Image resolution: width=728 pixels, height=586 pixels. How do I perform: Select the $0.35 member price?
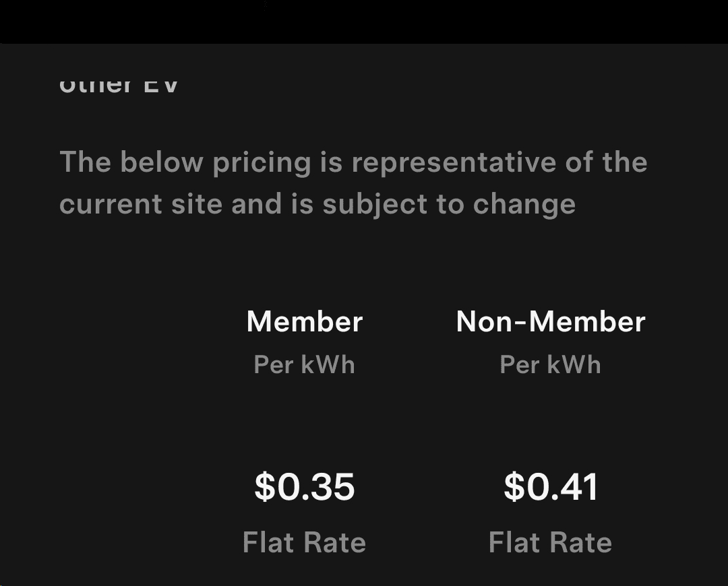305,486
